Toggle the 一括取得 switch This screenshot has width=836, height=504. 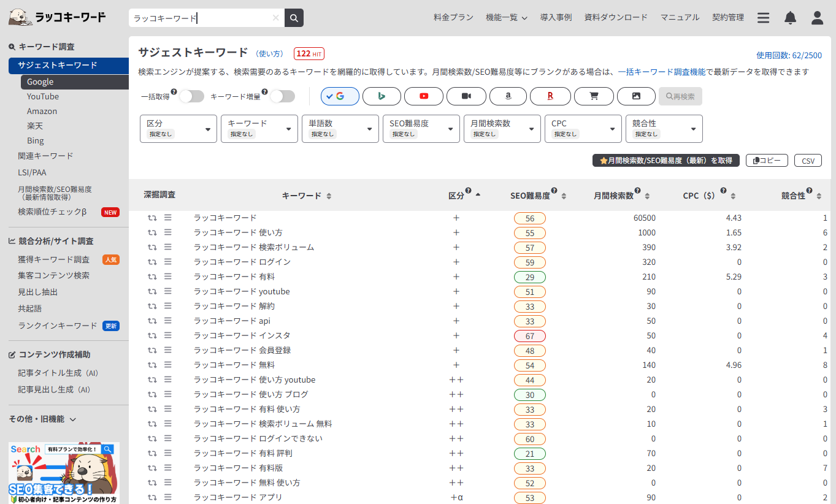pos(191,96)
